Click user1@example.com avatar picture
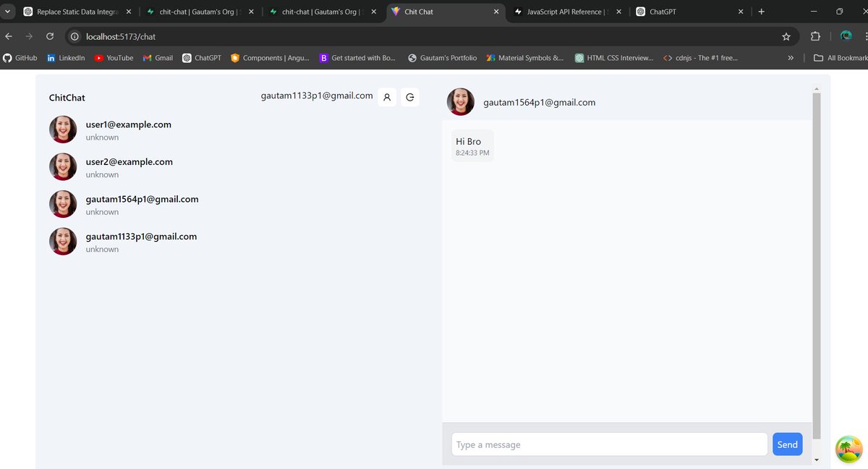This screenshot has height=469, width=868. point(63,129)
